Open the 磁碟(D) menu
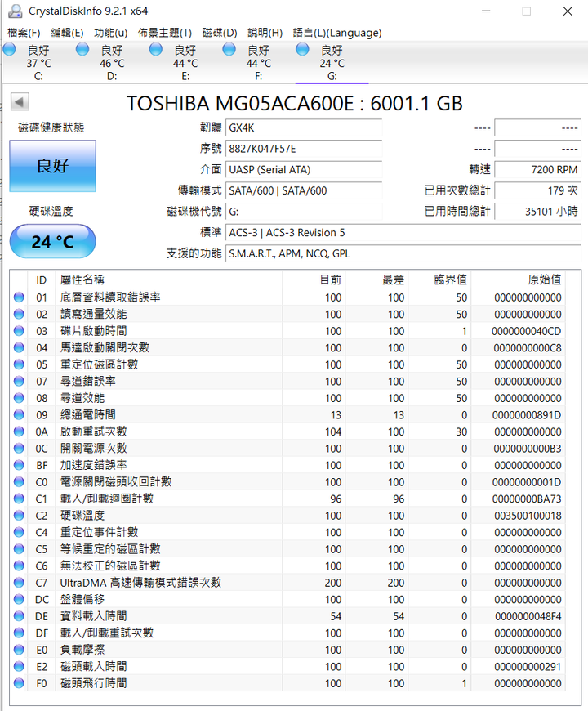 tap(220, 33)
